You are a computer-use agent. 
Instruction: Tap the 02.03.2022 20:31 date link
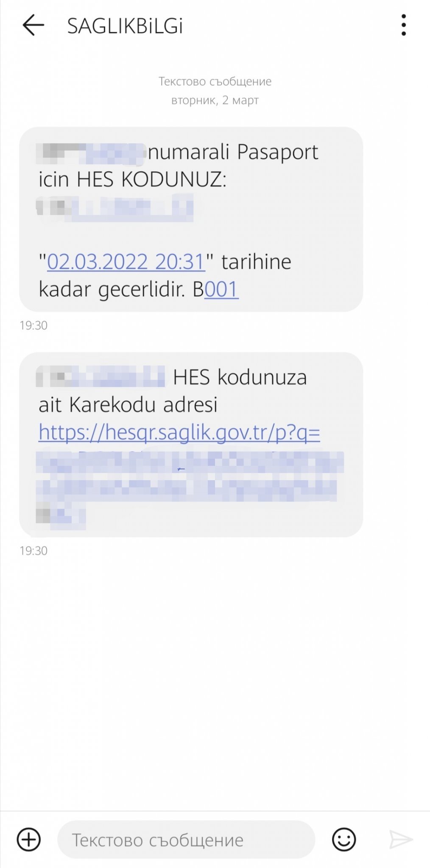tap(126, 262)
